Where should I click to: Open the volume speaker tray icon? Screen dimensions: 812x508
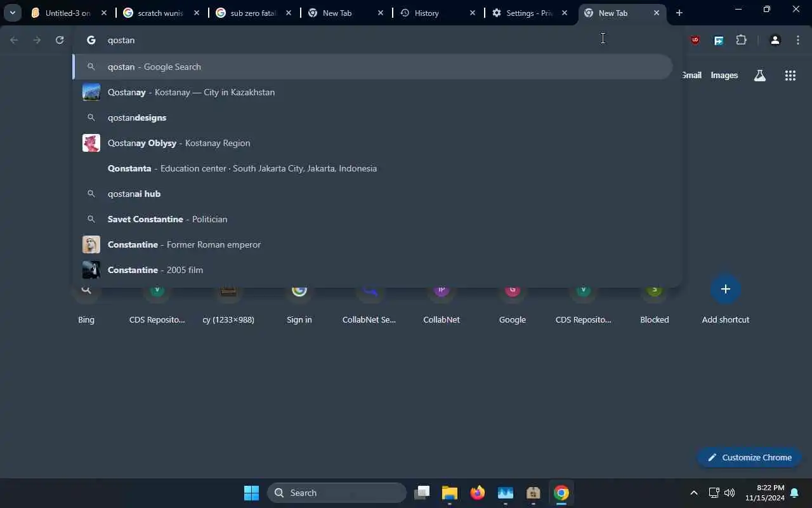[730, 493]
